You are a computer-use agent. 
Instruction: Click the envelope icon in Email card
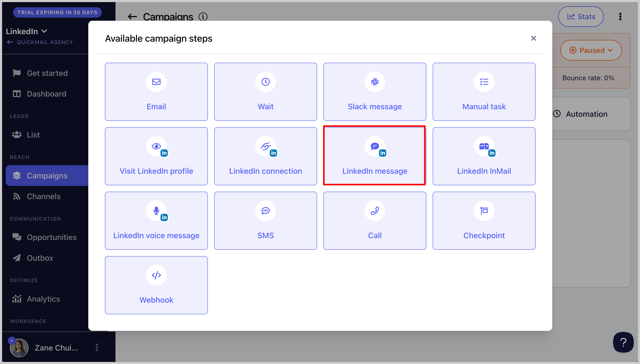coord(156,82)
